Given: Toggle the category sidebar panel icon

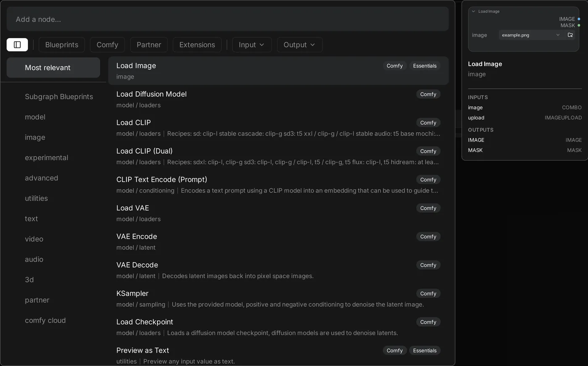Looking at the screenshot, I should (x=17, y=45).
